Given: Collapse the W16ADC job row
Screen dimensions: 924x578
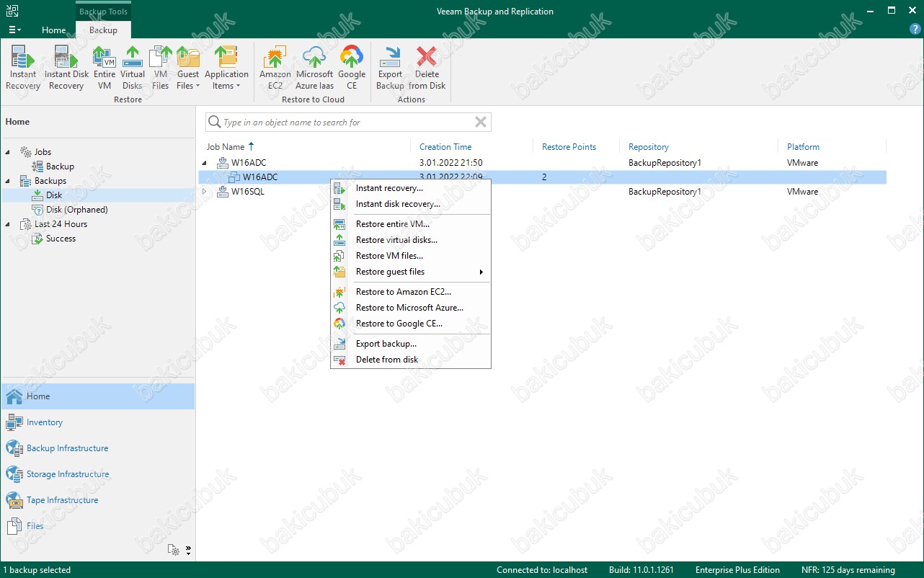Looking at the screenshot, I should point(204,163).
